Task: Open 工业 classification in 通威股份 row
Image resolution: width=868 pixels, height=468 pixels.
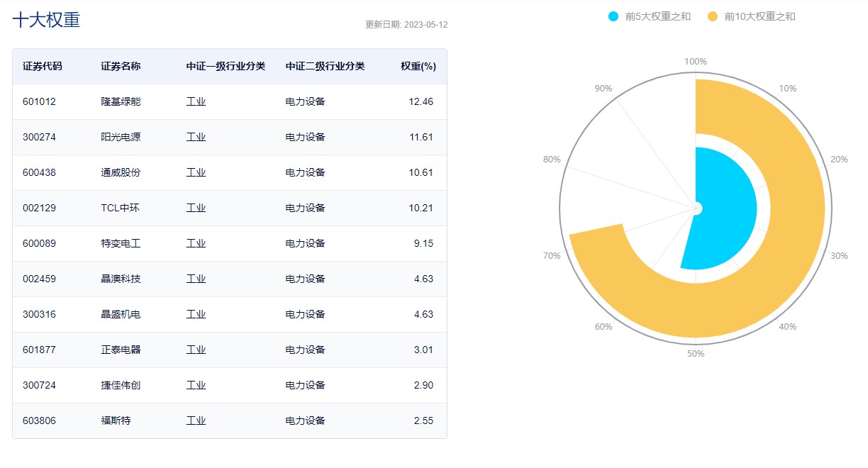Action: tap(196, 172)
